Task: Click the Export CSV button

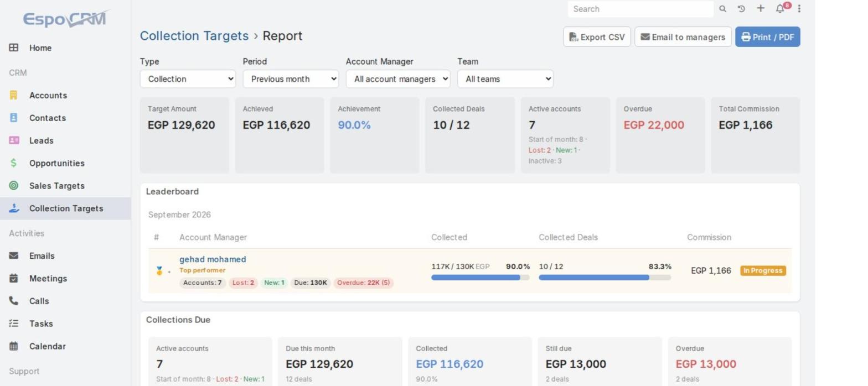Action: tap(597, 37)
